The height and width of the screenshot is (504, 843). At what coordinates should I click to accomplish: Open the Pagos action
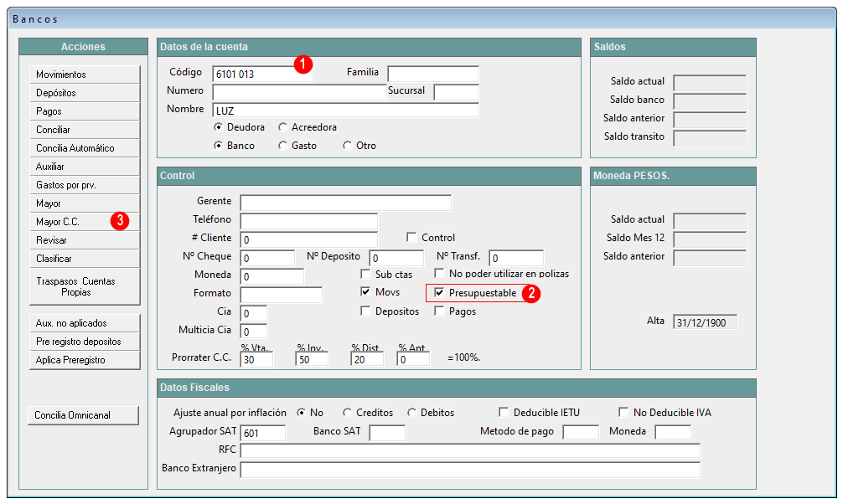[85, 111]
